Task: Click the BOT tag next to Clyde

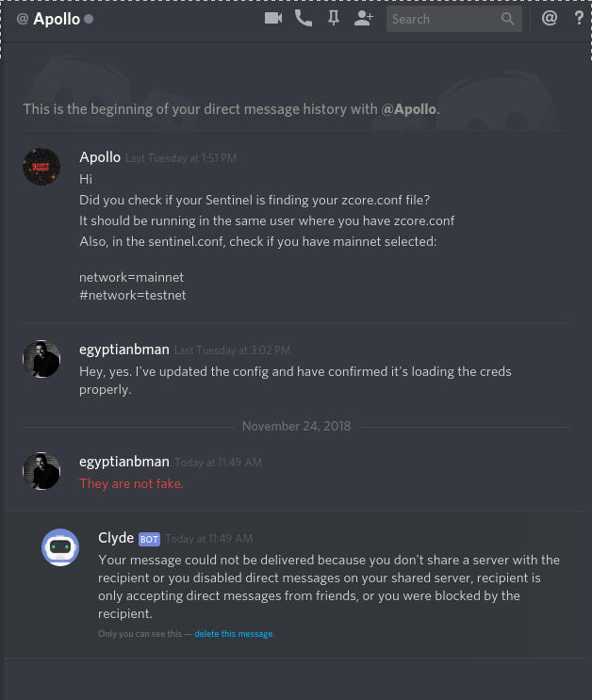Action: pos(149,539)
